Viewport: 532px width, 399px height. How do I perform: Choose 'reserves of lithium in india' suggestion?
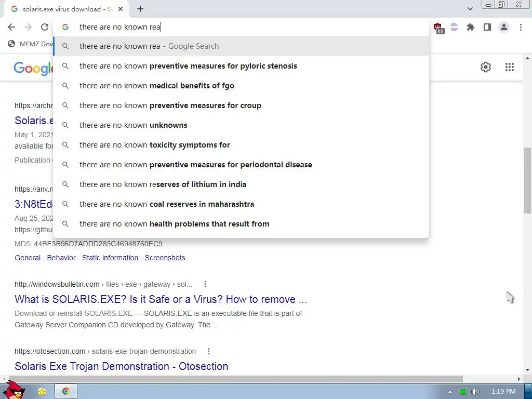(241, 184)
